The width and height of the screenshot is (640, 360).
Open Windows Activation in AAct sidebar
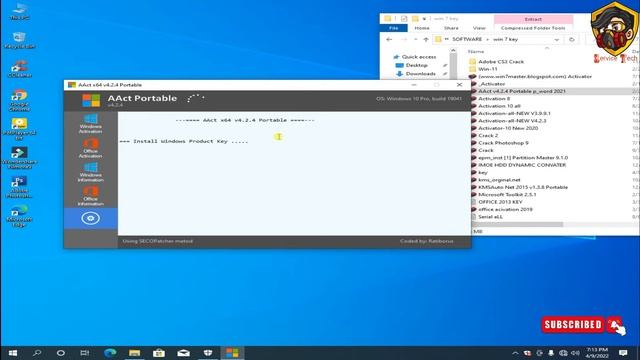[x=90, y=124]
